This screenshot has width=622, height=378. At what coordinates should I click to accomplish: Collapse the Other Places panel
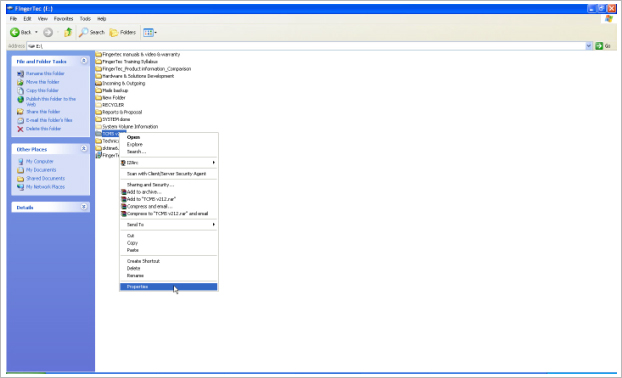point(84,149)
